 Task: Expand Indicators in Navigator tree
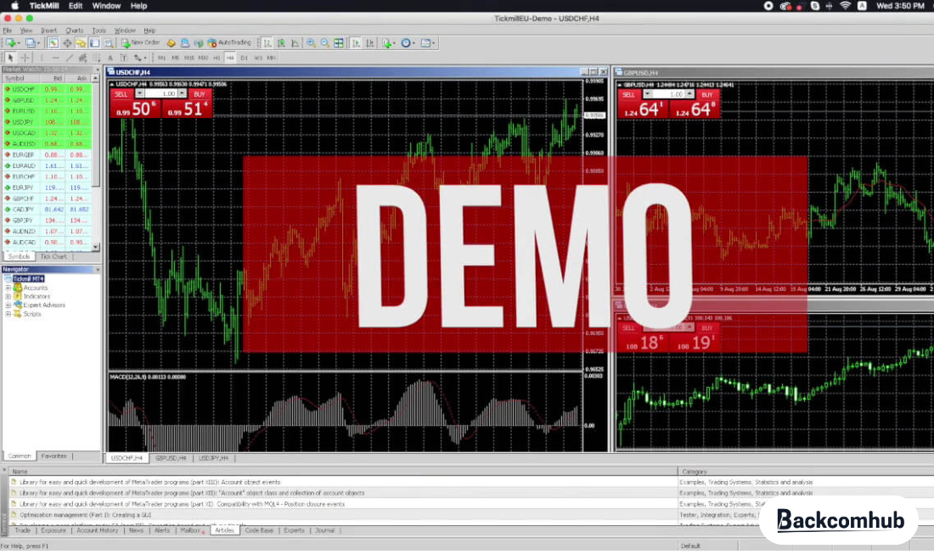(8, 296)
